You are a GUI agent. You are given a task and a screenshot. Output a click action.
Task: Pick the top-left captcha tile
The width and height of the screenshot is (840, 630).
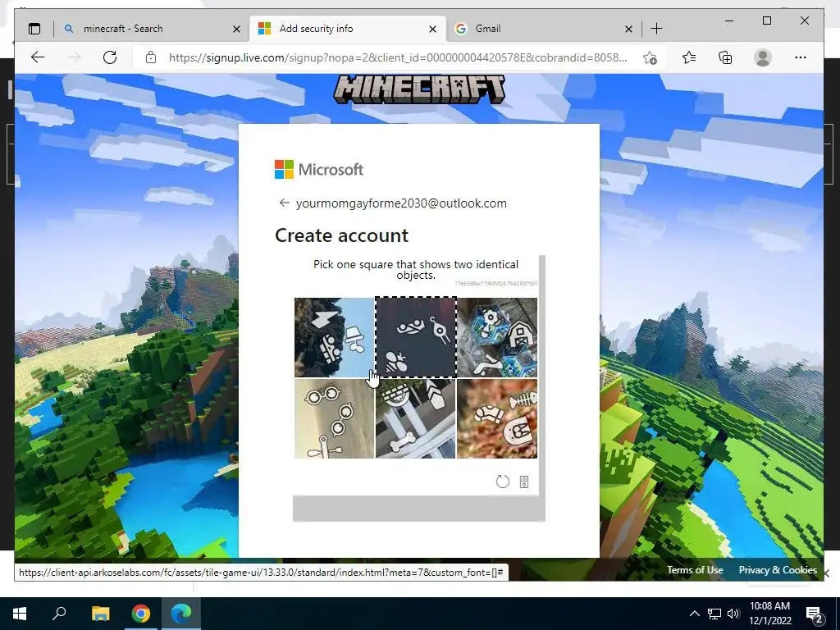[x=334, y=337]
